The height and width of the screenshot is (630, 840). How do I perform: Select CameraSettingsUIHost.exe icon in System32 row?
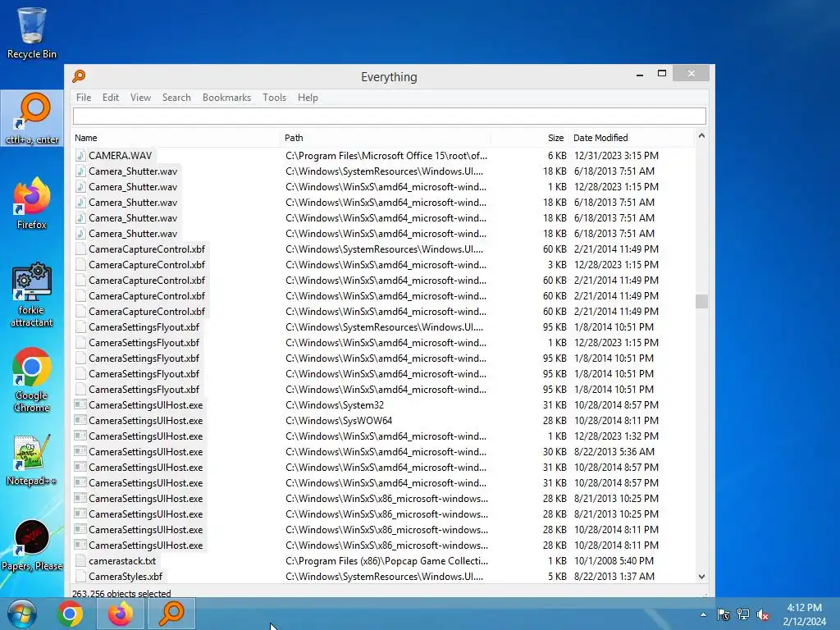coord(80,405)
